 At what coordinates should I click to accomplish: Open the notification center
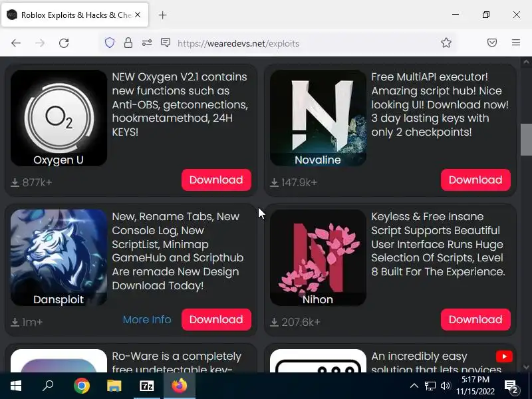pos(511,386)
